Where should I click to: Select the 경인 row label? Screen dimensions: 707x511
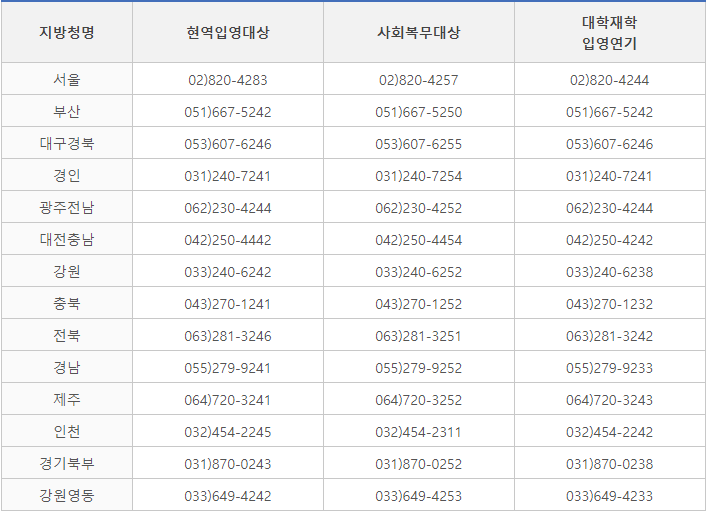pyautogui.click(x=67, y=175)
